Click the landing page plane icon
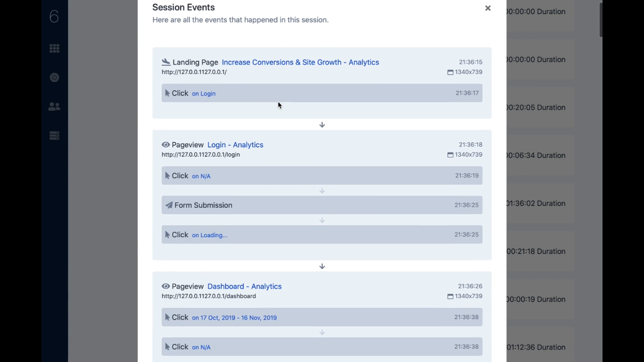The height and width of the screenshot is (362, 644). (166, 62)
